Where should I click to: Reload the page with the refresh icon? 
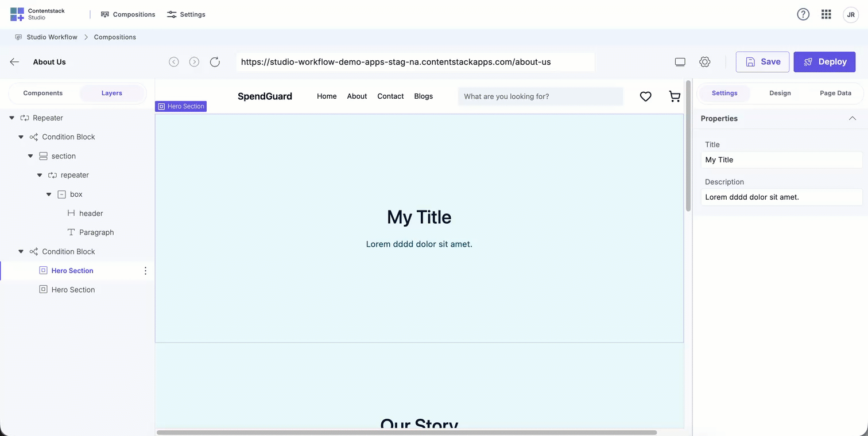(x=215, y=61)
